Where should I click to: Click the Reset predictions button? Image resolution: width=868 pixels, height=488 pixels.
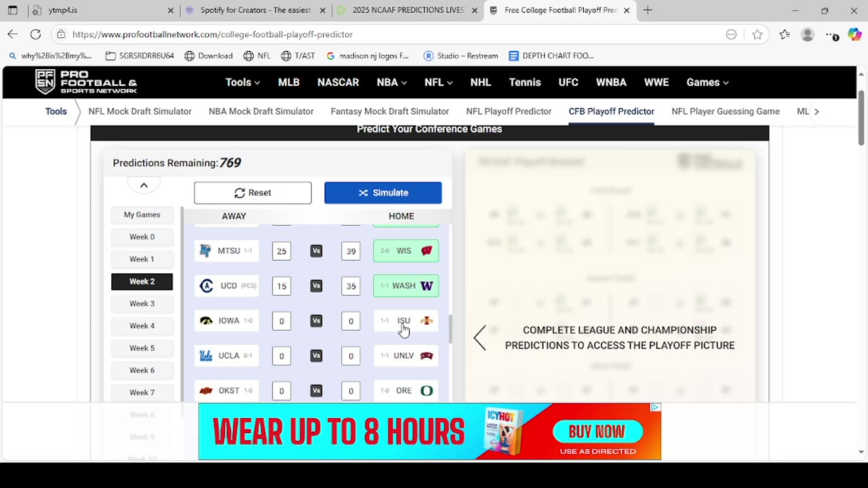[253, 193]
